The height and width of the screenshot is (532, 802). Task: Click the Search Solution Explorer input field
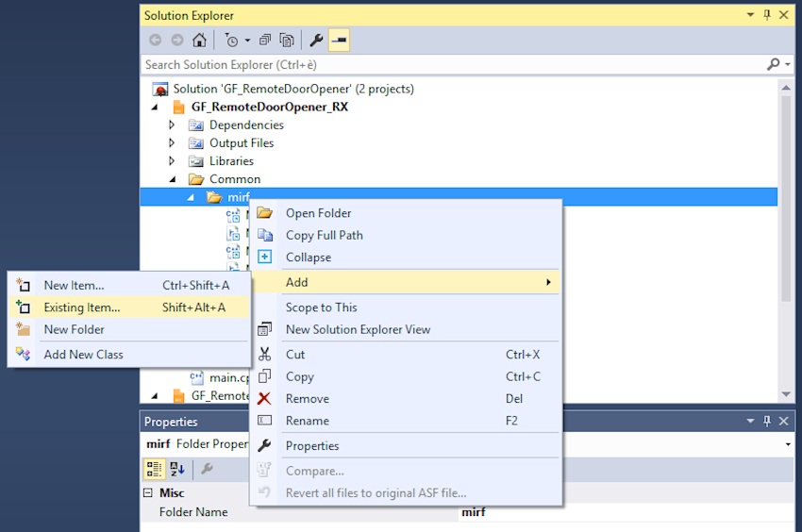pos(453,64)
